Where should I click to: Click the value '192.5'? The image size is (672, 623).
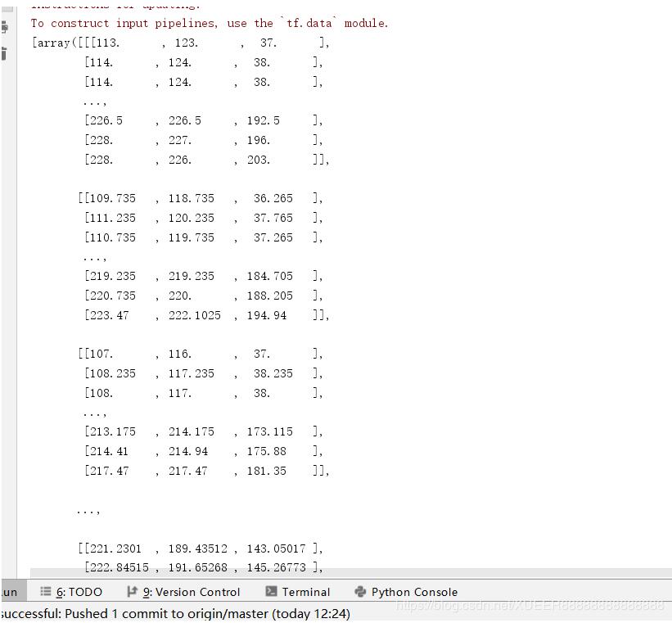click(x=263, y=120)
